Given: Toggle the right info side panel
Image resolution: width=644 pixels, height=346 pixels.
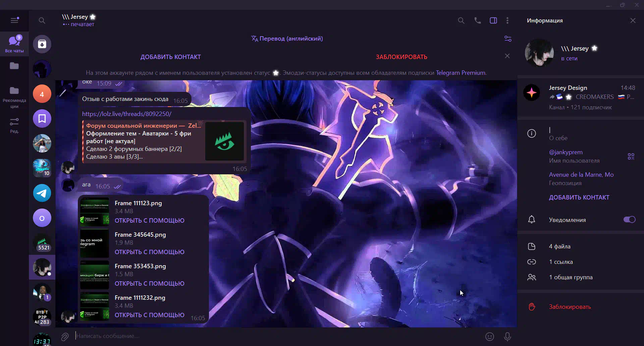Looking at the screenshot, I should [x=493, y=21].
